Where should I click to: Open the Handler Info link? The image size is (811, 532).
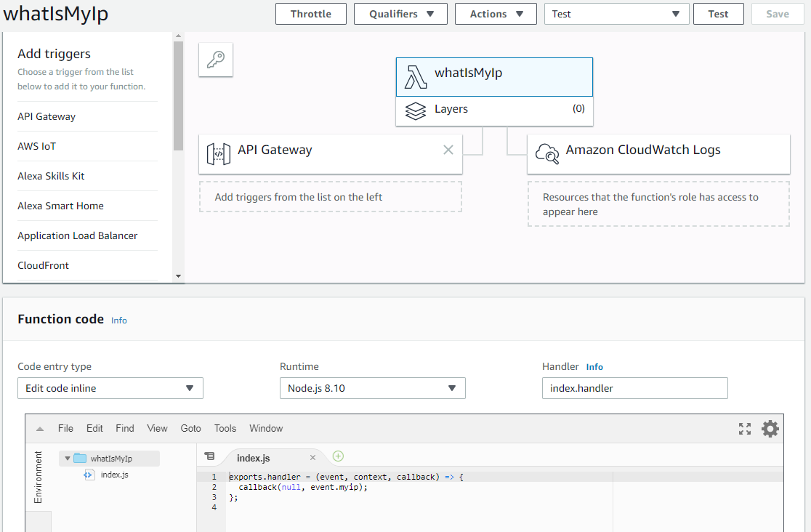pos(594,367)
